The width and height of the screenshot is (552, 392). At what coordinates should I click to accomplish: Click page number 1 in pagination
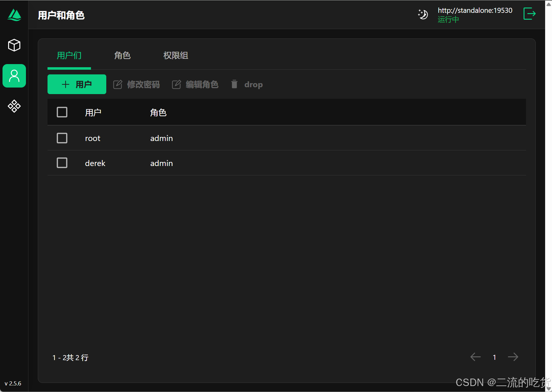[x=494, y=357]
